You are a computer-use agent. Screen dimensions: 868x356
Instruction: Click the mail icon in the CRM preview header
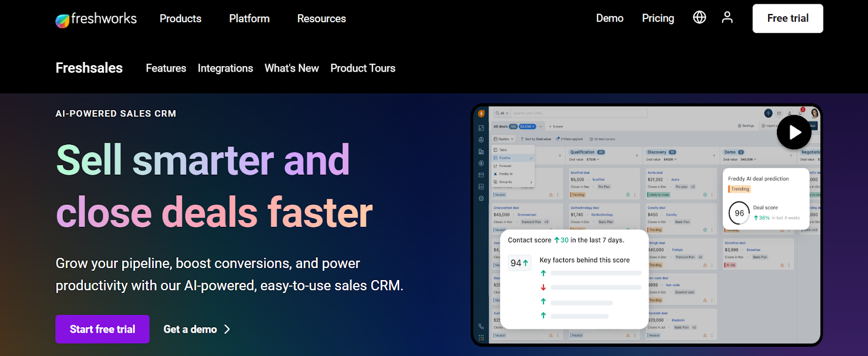(779, 113)
